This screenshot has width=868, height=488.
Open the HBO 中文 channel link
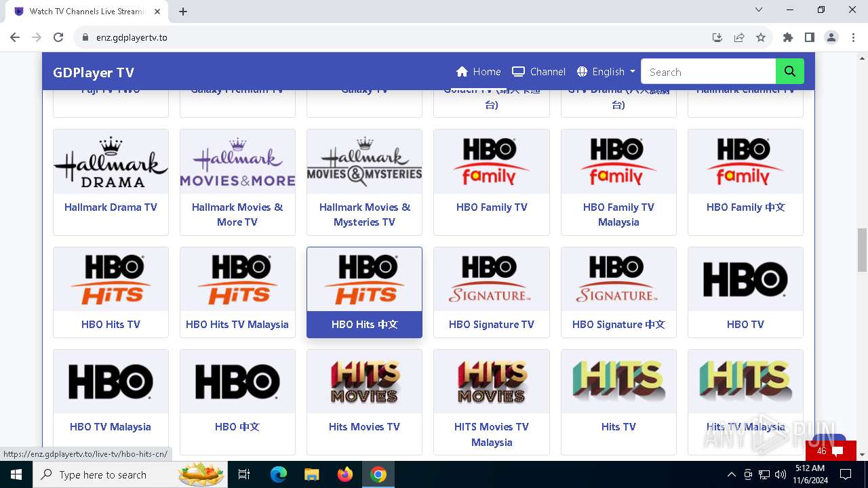click(237, 427)
